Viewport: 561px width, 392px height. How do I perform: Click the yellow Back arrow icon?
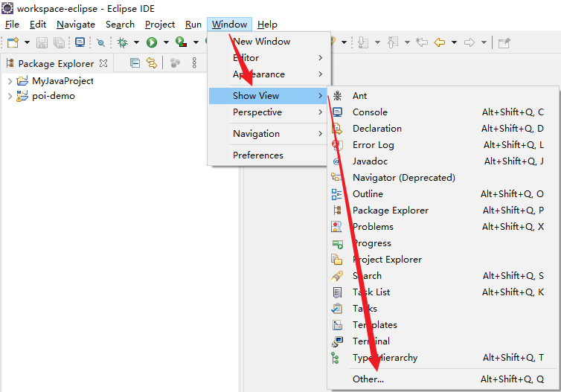pos(440,42)
